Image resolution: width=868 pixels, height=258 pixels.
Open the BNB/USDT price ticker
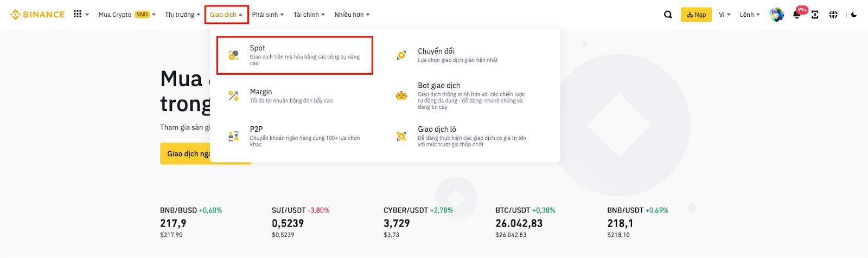(x=638, y=223)
